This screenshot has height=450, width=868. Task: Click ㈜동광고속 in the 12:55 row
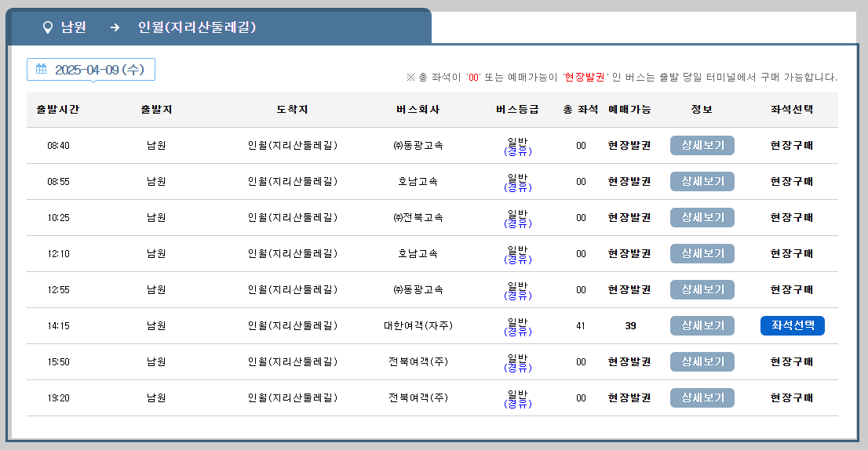[418, 290]
